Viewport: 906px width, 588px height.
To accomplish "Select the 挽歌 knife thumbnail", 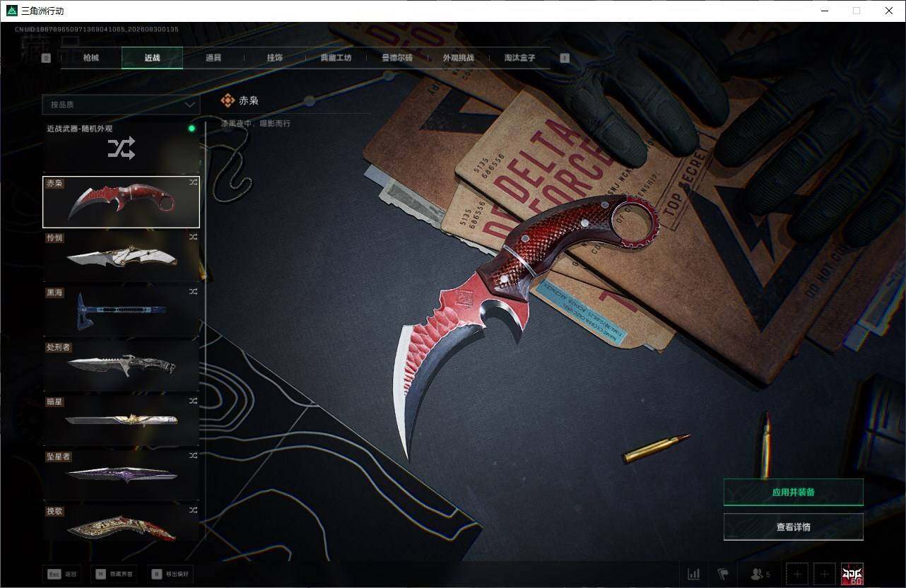I will [x=121, y=523].
